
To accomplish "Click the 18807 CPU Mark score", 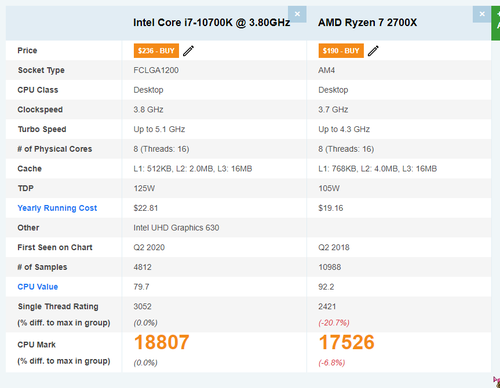I will tap(161, 342).
